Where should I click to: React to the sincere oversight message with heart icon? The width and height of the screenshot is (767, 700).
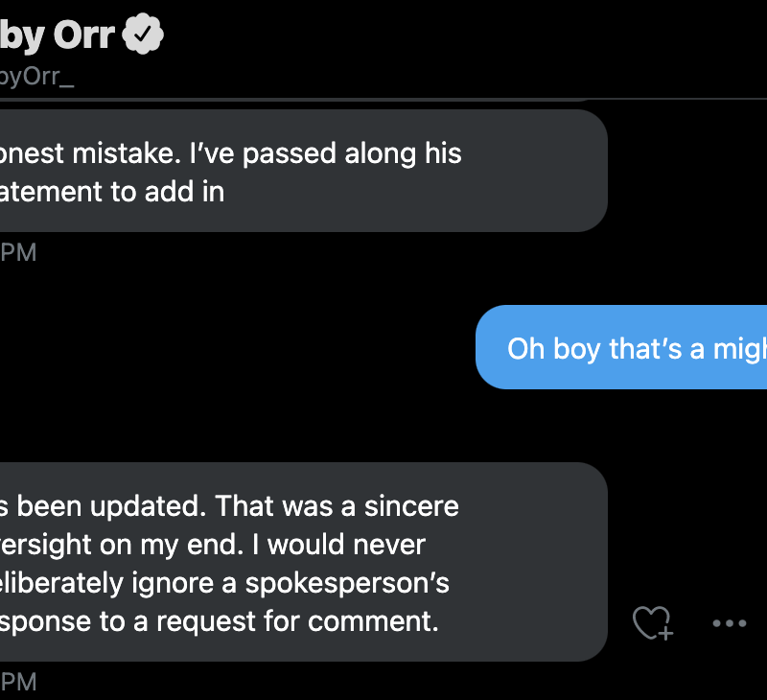pos(654,623)
